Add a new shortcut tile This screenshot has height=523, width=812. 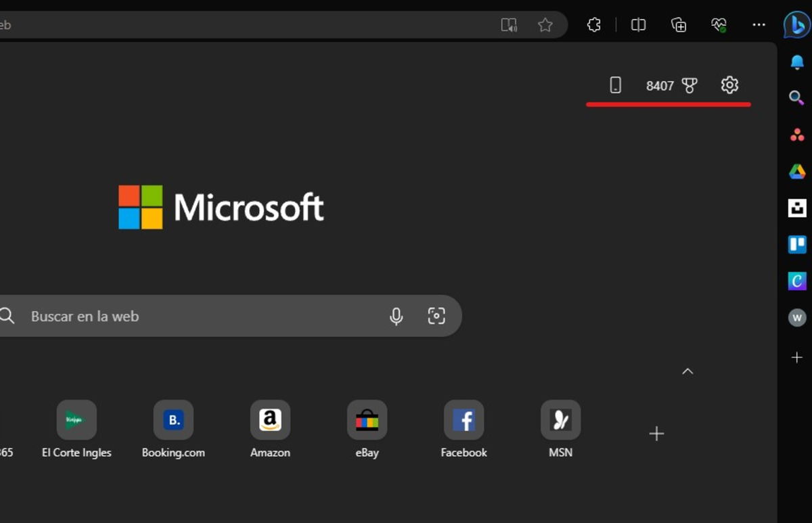[x=656, y=433]
